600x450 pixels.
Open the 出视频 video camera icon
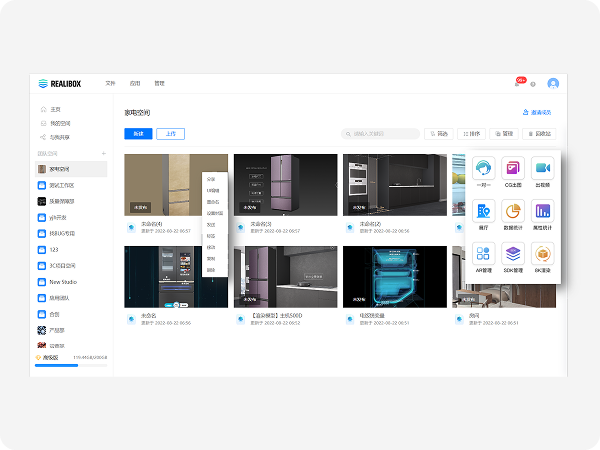[543, 169]
